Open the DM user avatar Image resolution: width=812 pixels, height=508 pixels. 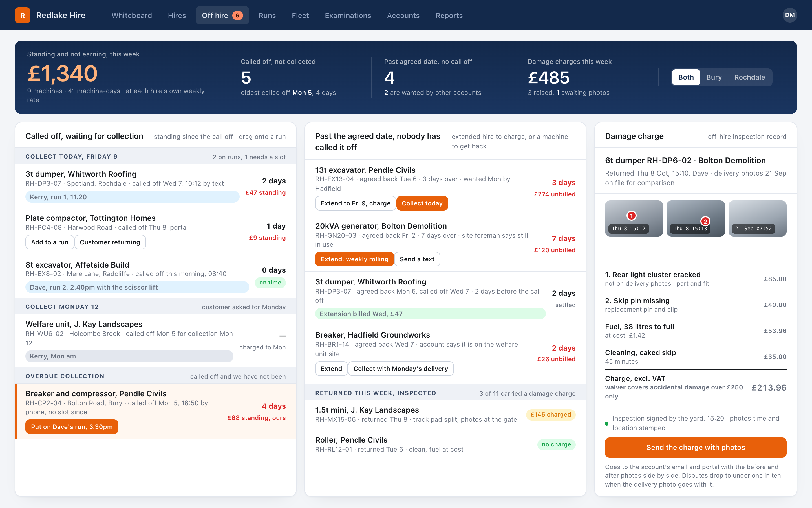coord(789,15)
